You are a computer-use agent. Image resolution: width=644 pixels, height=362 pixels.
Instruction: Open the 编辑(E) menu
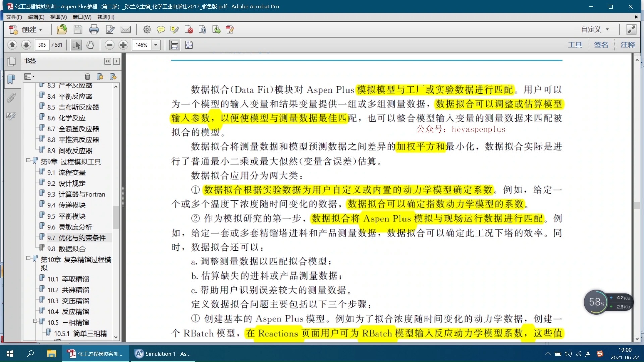tap(36, 17)
